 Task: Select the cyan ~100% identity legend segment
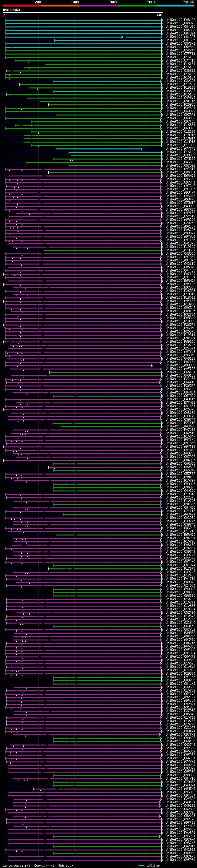(175, 6)
